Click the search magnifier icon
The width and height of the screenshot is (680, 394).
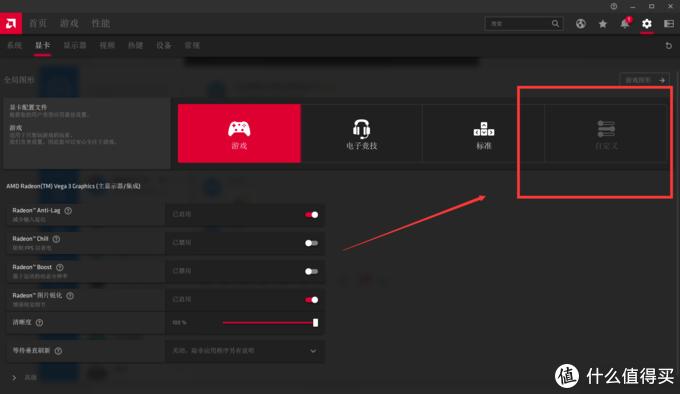pos(555,23)
